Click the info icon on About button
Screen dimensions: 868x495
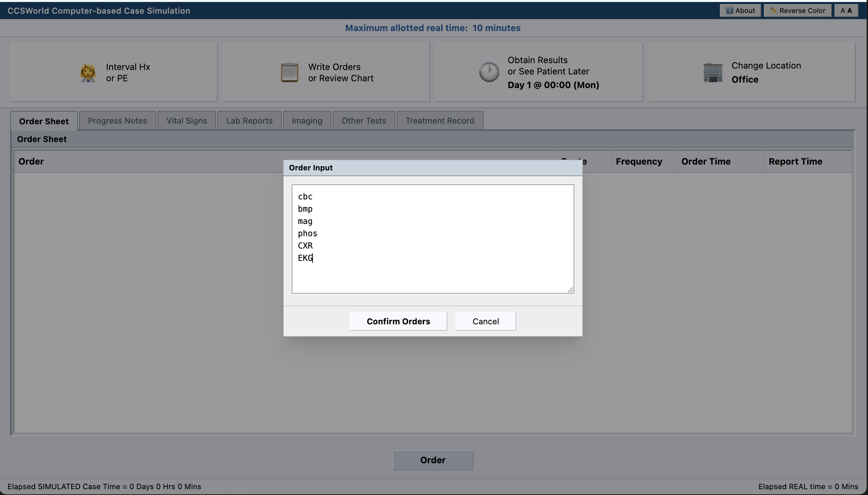(729, 10)
